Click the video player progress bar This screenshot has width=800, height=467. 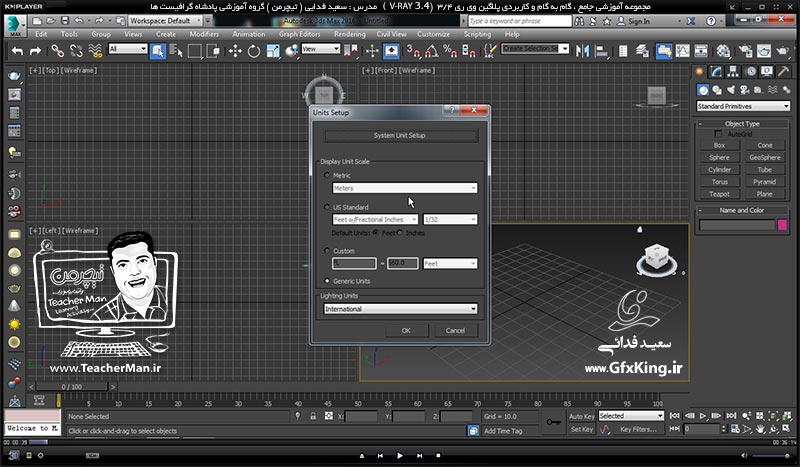click(400, 443)
